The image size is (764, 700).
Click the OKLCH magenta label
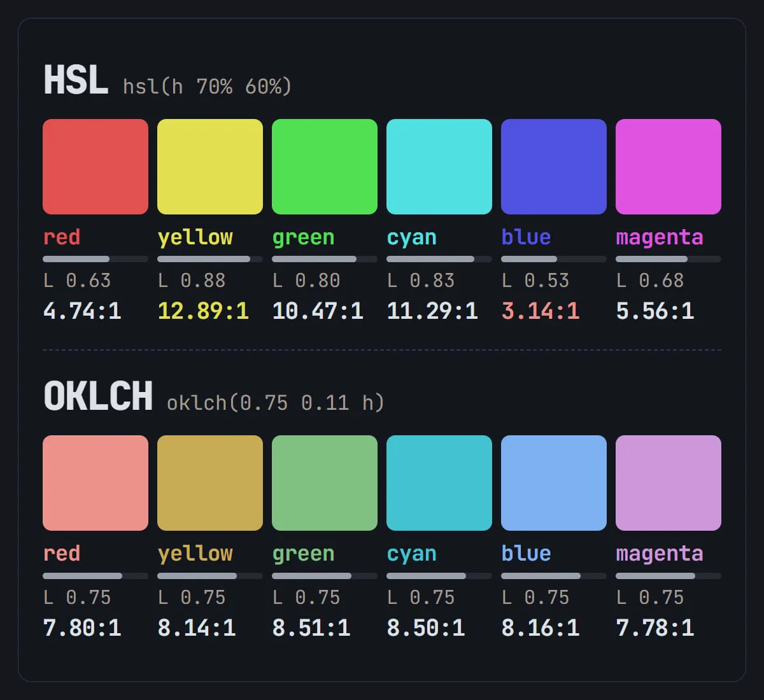(x=660, y=555)
